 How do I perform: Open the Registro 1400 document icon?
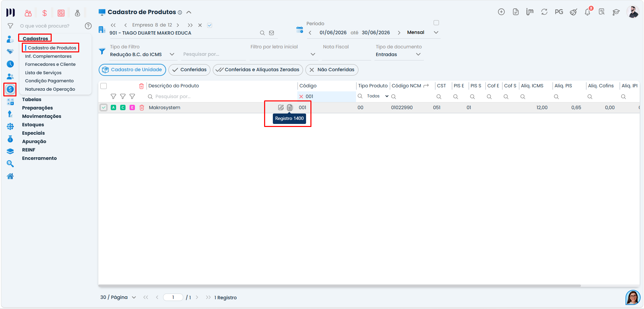[290, 107]
